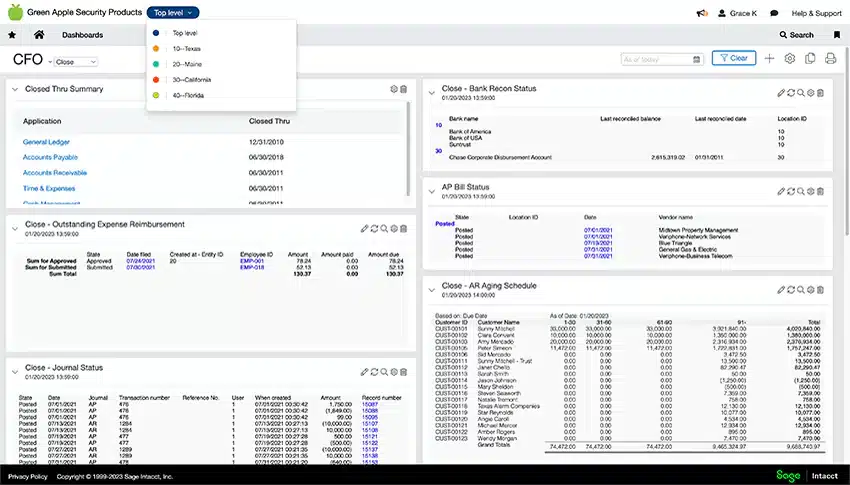Open the Close dashboard selector dropdown
This screenshot has width=850, height=485.
[x=76, y=62]
